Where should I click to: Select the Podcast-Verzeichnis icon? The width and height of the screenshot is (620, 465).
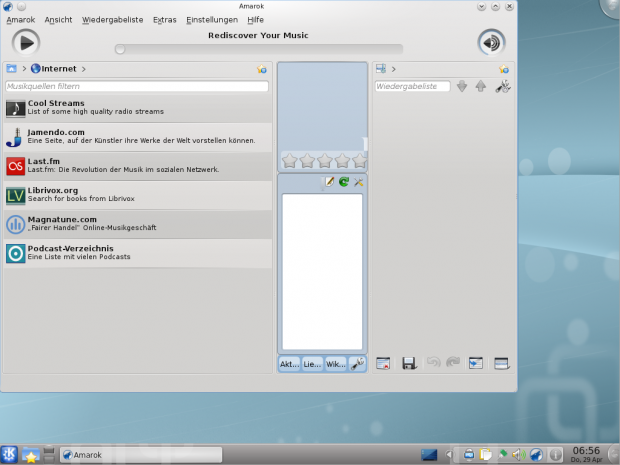[x=15, y=253]
